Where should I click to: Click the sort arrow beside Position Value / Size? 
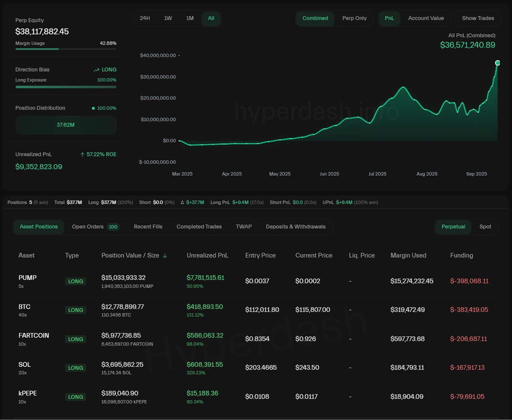point(165,256)
